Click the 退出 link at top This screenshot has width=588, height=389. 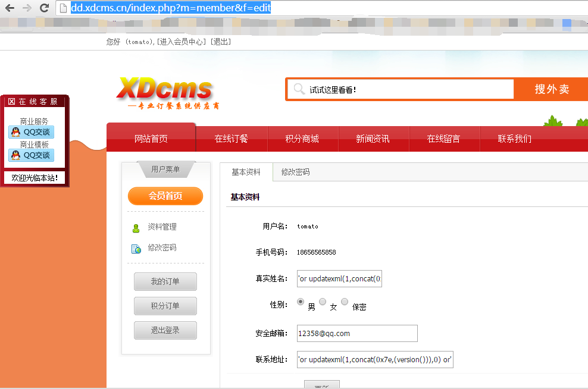pos(221,42)
